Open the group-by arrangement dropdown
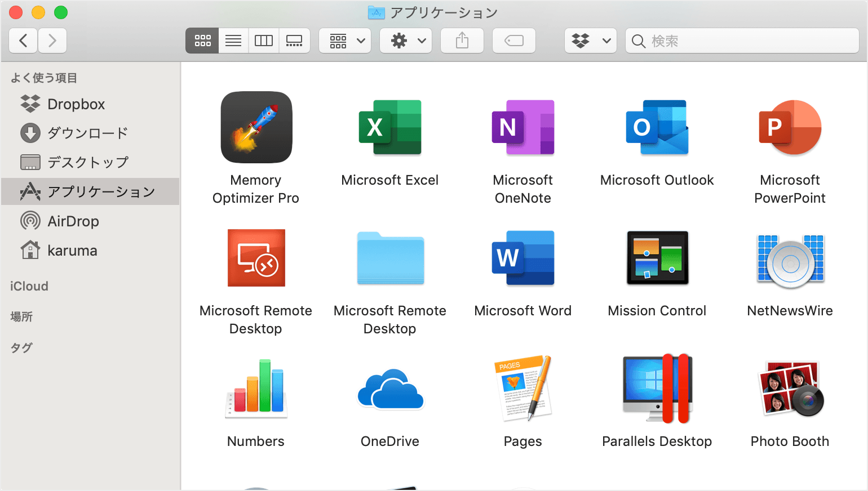Image resolution: width=868 pixels, height=491 pixels. point(345,41)
